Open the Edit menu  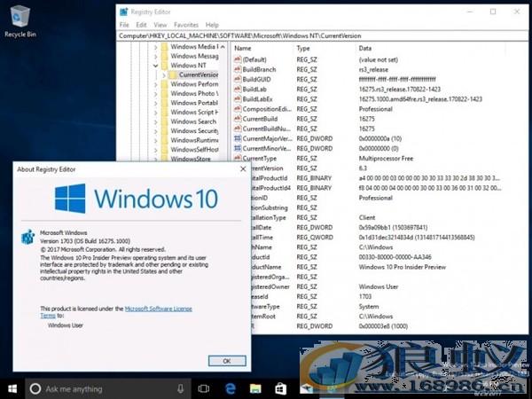[x=141, y=25]
